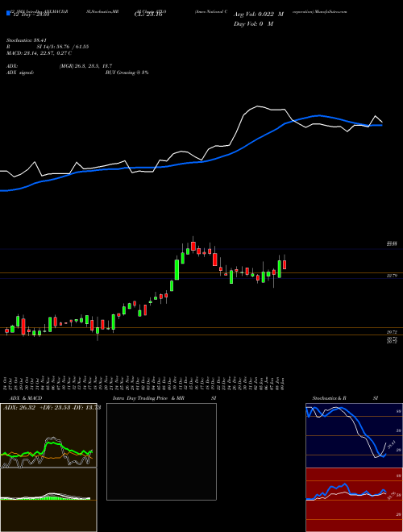This screenshot has height=532, width=403.
Task: Click the 'Stochastics & R' panel title
Action: click(x=330, y=398)
